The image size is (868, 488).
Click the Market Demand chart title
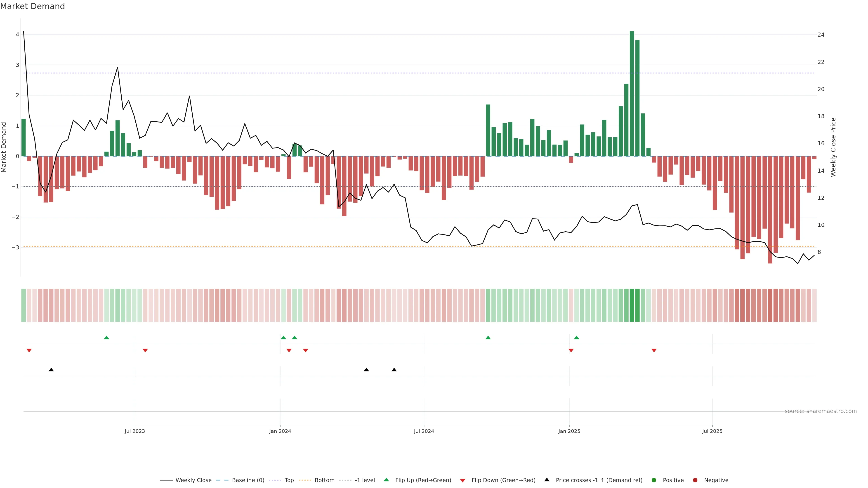[x=32, y=6]
